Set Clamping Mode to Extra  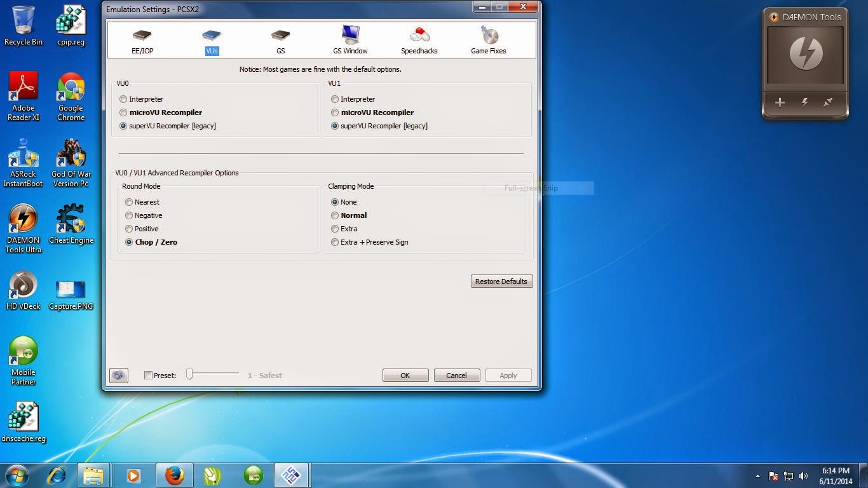tap(344, 229)
